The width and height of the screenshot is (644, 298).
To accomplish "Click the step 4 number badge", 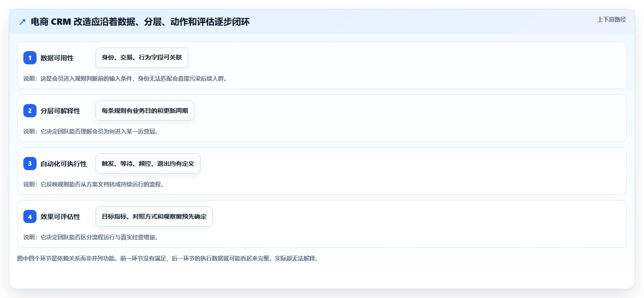I will 30,216.
